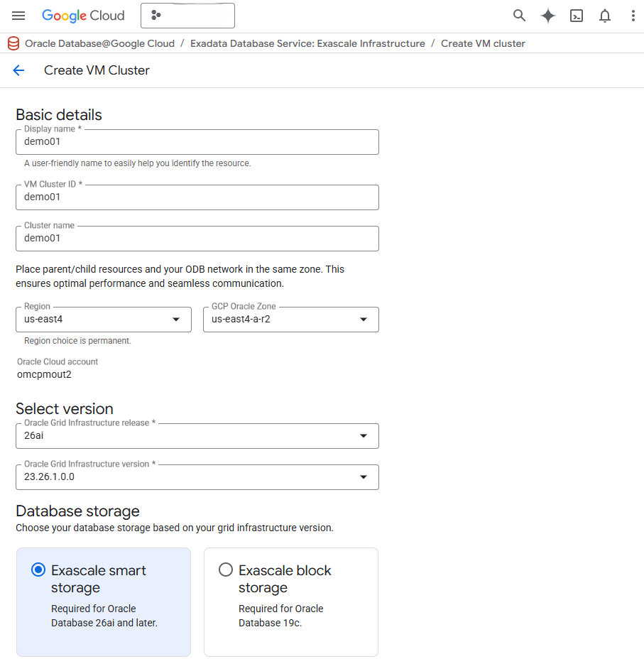Click the search magnifier icon

pyautogui.click(x=519, y=15)
